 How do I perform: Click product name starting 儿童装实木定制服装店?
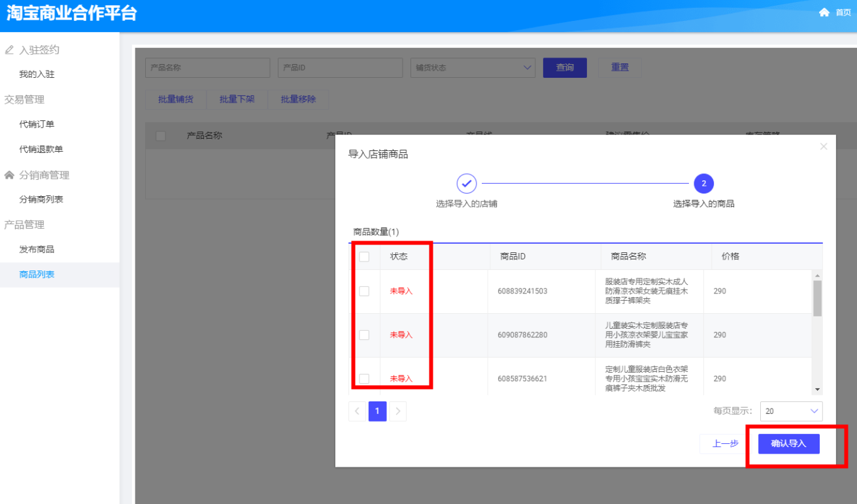pyautogui.click(x=647, y=335)
